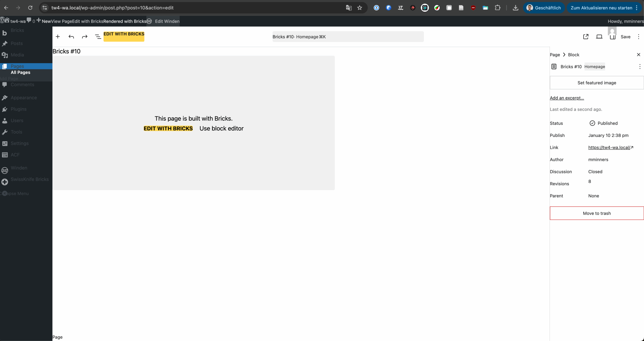Click the Move to trash button
This screenshot has width=644, height=341.
597,213
